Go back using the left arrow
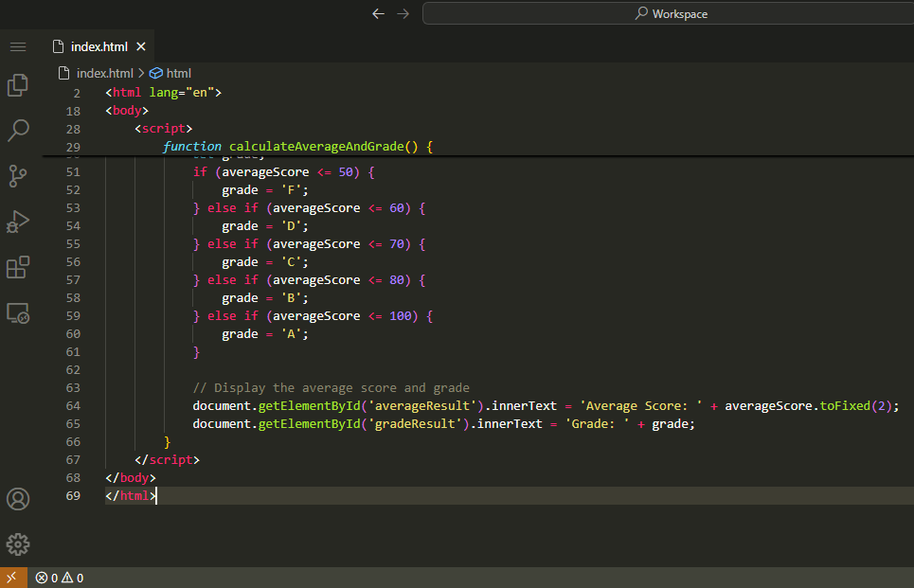 click(x=379, y=14)
